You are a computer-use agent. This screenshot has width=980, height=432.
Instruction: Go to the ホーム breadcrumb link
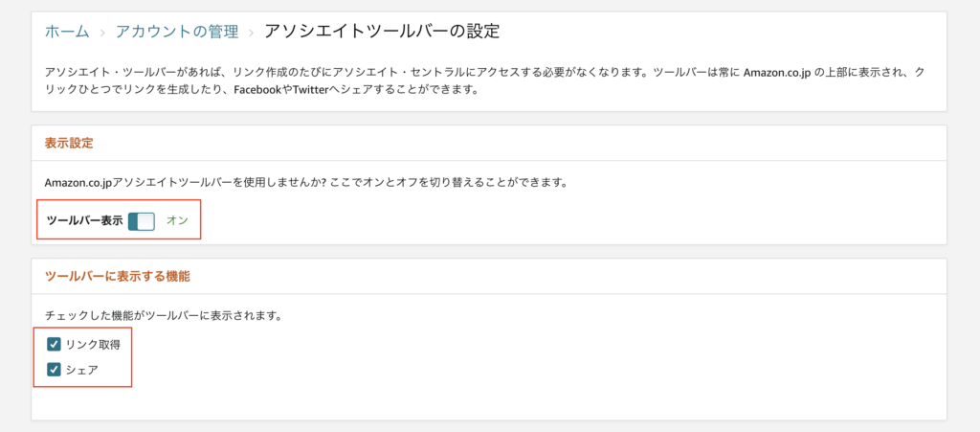click(67, 32)
